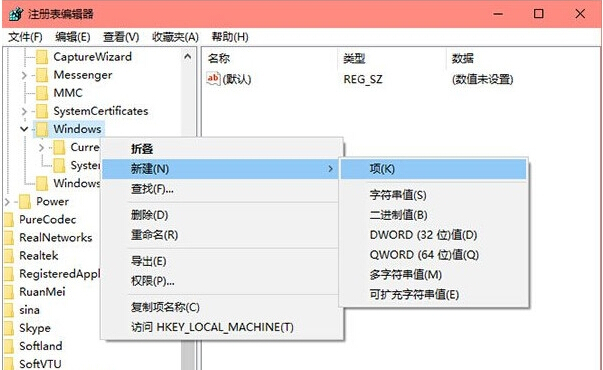Expand the Curre... subkey under Windows
Screen dimensions: 603x370
[x=42, y=147]
